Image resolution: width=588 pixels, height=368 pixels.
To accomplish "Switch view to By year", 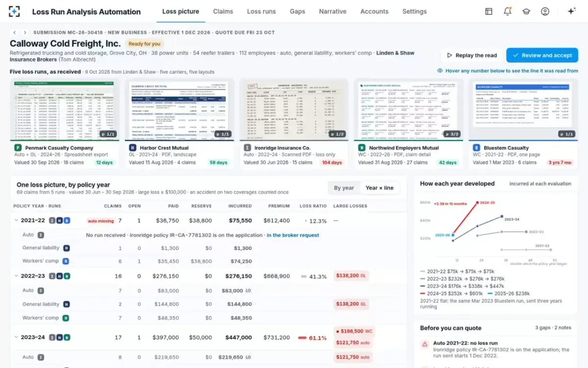I will 344,188.
